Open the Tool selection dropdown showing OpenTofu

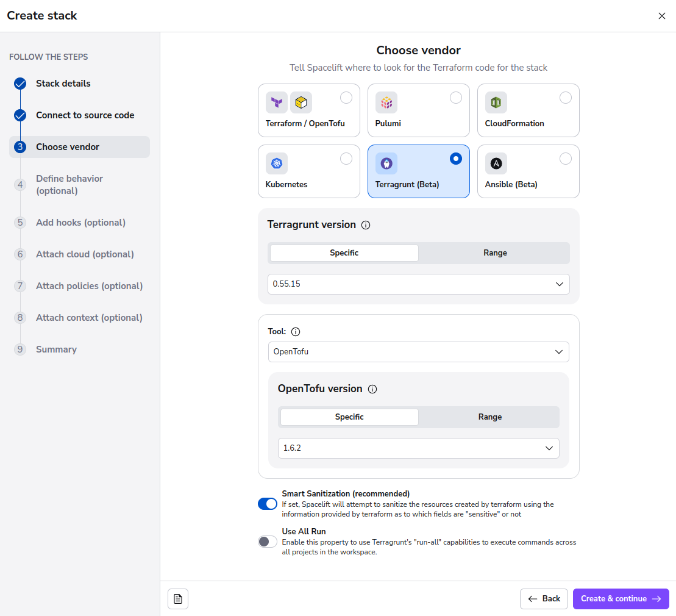(x=418, y=352)
